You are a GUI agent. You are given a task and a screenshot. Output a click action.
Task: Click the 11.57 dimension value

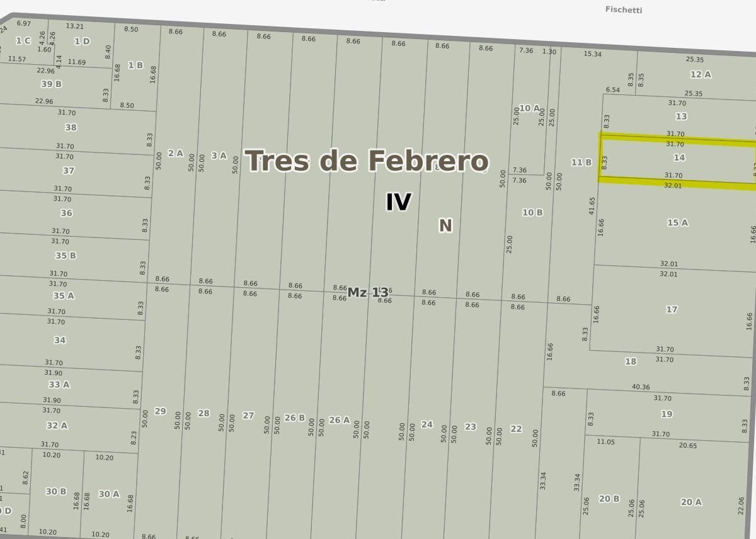(x=17, y=59)
